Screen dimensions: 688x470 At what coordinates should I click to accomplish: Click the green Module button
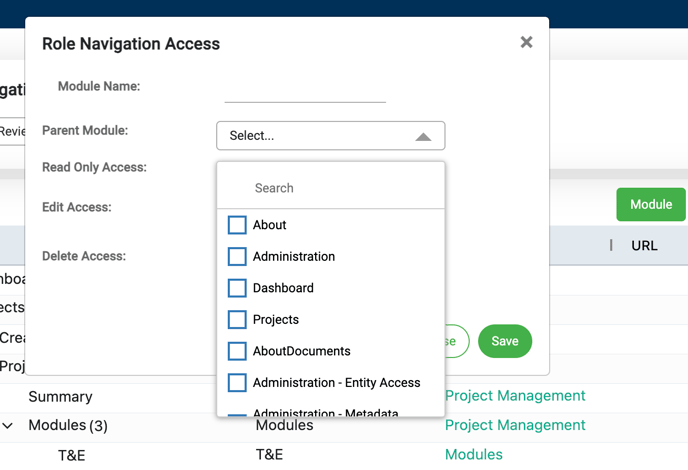(x=650, y=204)
